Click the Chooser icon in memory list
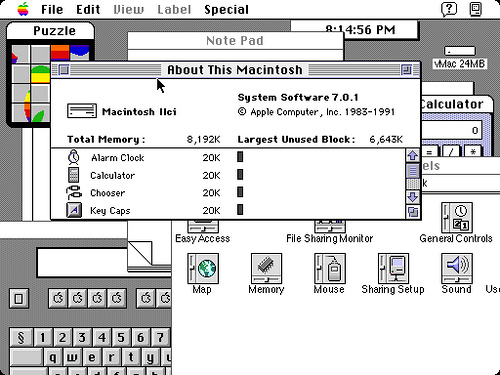This screenshot has height=375, width=500. pos(74,193)
